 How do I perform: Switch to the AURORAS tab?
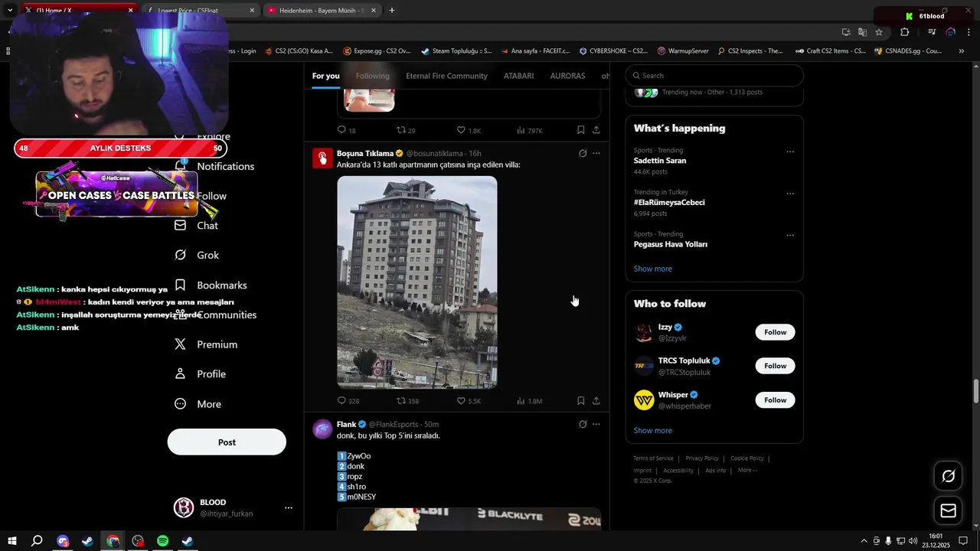click(567, 76)
